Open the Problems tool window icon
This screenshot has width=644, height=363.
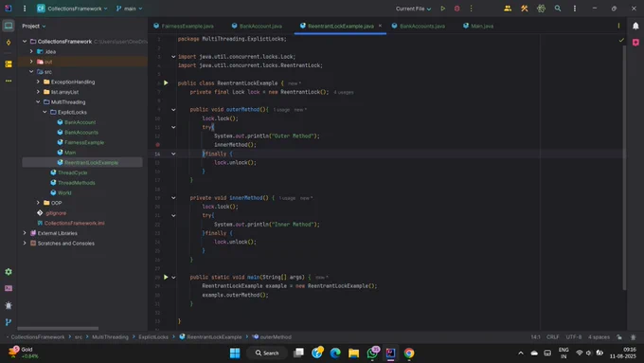click(x=9, y=305)
